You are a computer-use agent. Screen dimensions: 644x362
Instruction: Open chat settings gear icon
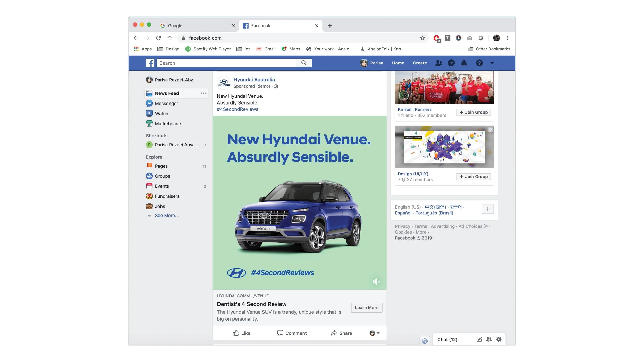coord(498,339)
